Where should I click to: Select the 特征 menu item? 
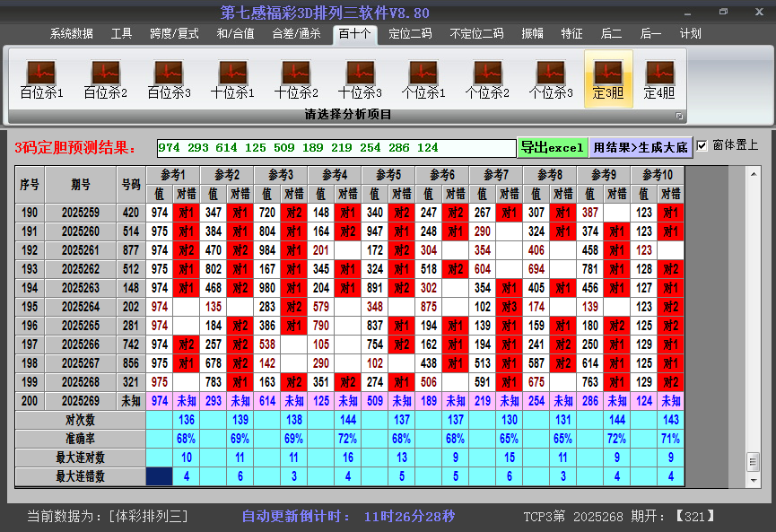[x=573, y=33]
